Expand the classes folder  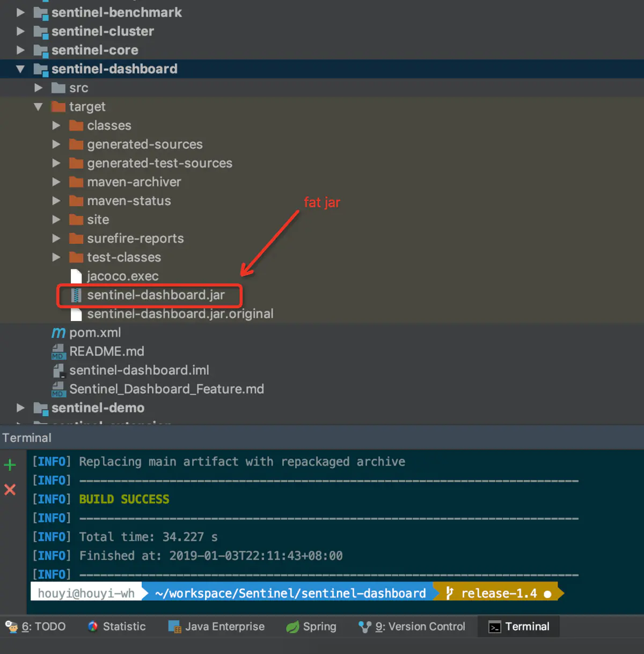click(x=56, y=125)
